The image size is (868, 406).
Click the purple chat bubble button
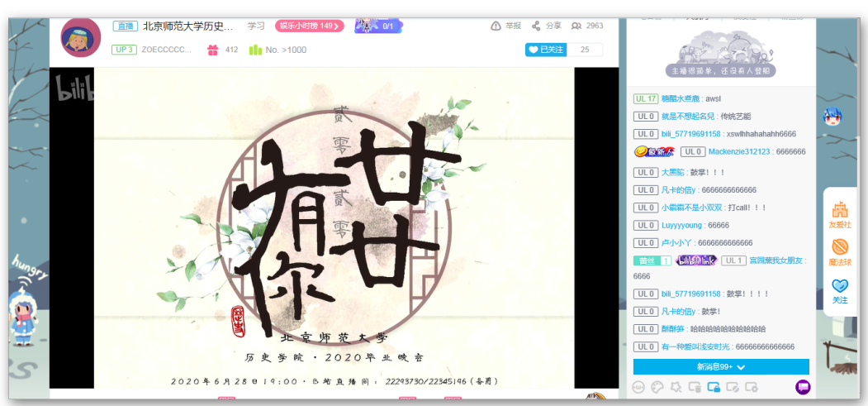tap(802, 387)
